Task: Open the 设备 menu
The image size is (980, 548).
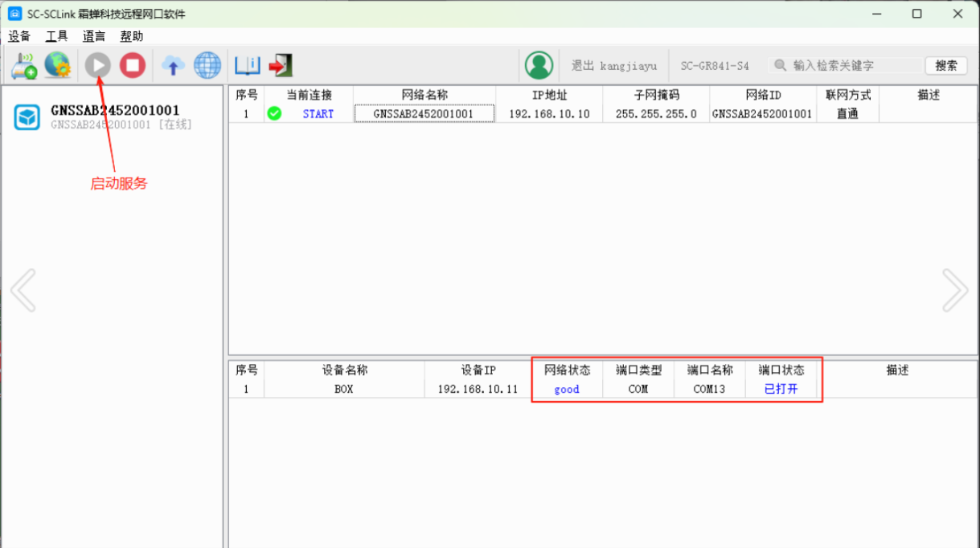Action: (19, 36)
